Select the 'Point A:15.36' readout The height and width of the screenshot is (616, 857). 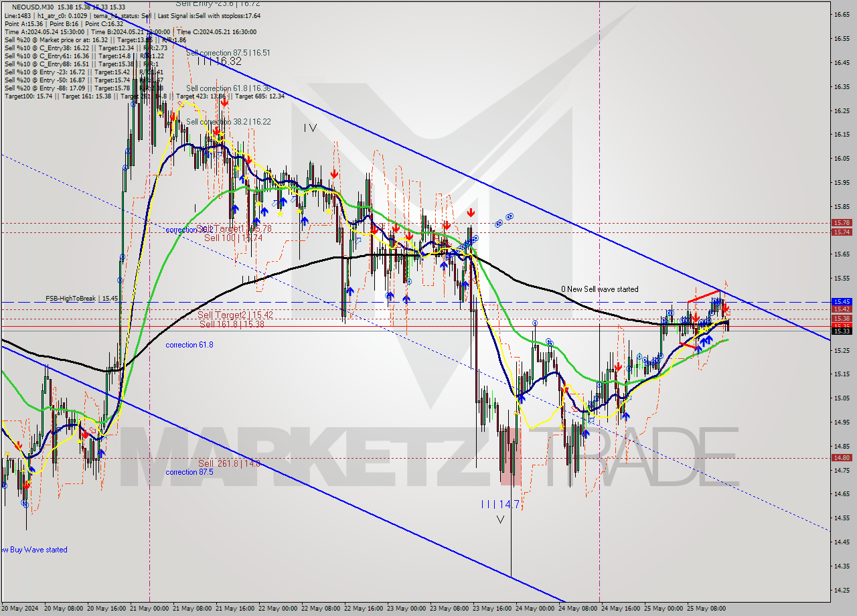tap(22, 23)
